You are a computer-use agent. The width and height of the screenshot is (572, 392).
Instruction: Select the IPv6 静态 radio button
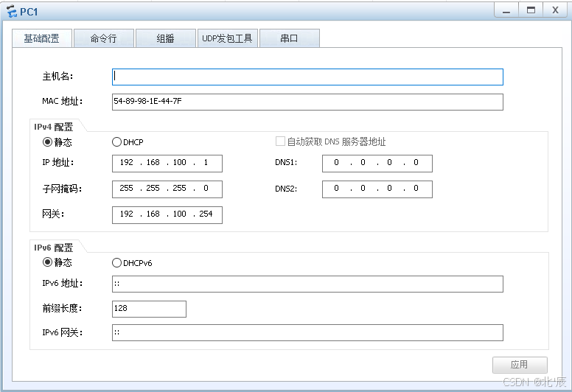pyautogui.click(x=47, y=262)
